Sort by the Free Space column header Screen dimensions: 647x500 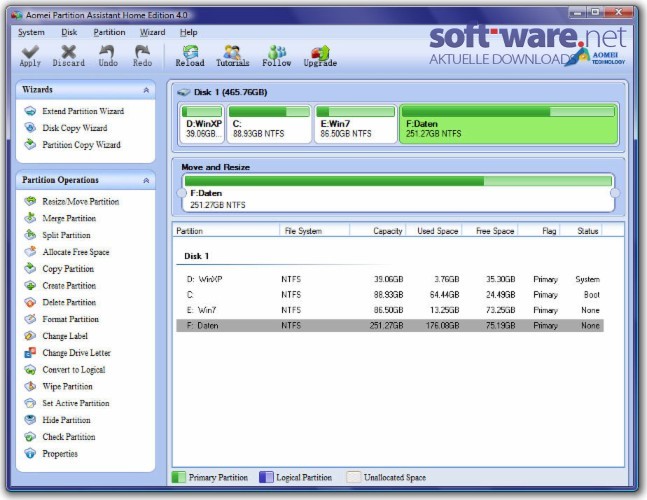pos(490,231)
